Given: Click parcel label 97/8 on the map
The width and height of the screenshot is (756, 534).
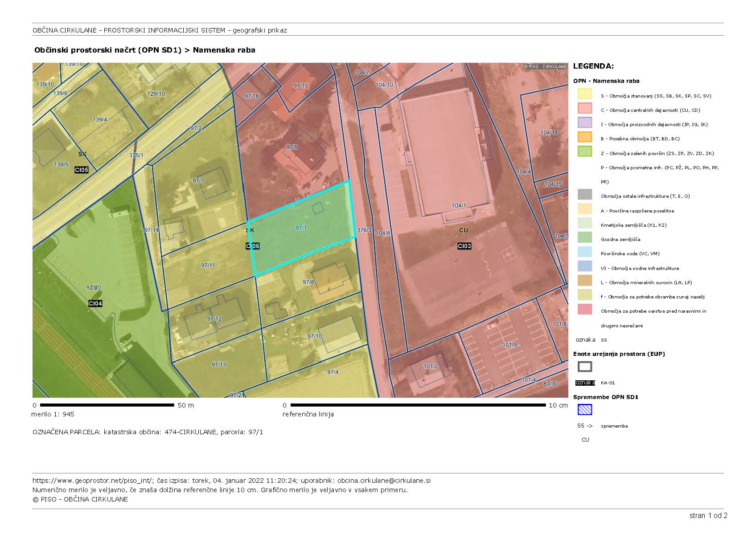Looking at the screenshot, I should click(x=308, y=282).
